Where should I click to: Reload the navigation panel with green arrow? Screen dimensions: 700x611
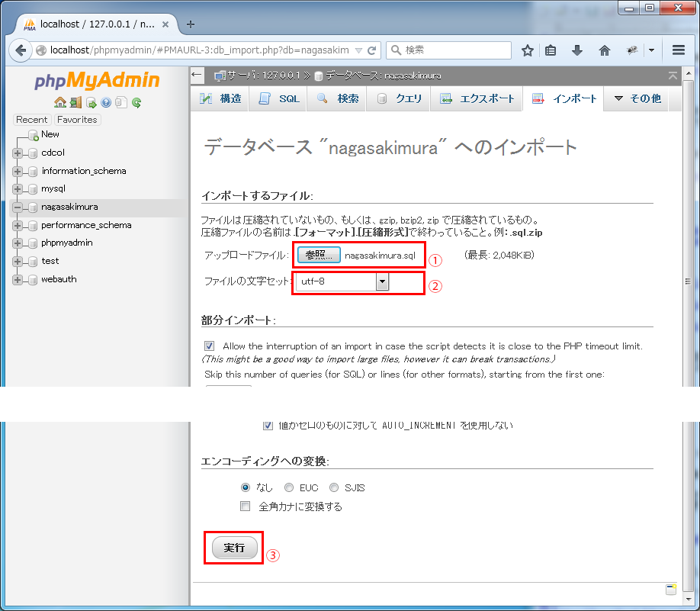coord(136,102)
